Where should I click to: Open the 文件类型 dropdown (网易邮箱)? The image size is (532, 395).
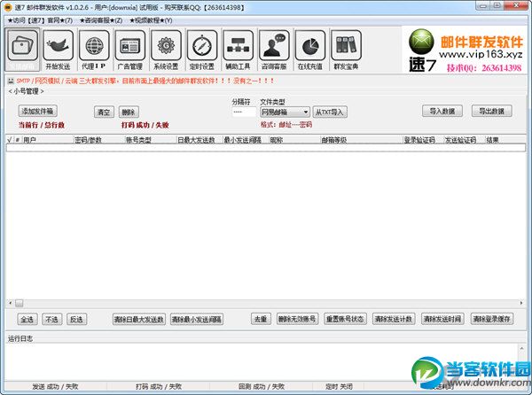285,112
